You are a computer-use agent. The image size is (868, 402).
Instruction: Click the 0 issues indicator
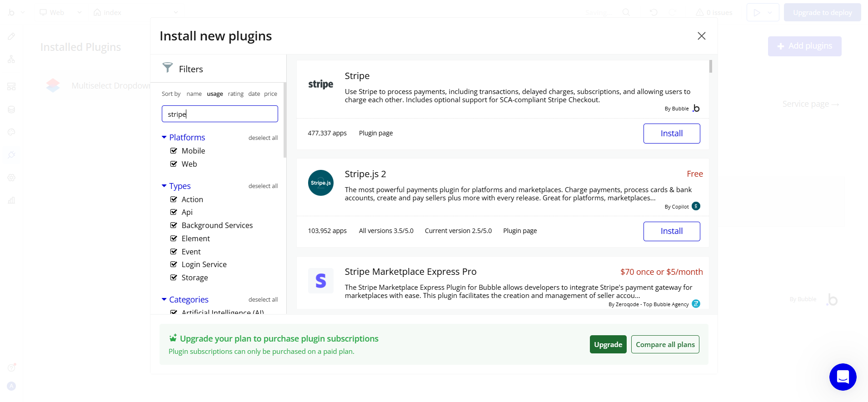point(714,12)
